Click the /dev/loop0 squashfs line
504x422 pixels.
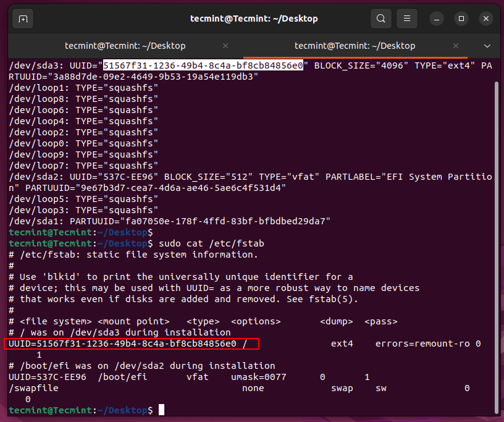[x=83, y=143]
